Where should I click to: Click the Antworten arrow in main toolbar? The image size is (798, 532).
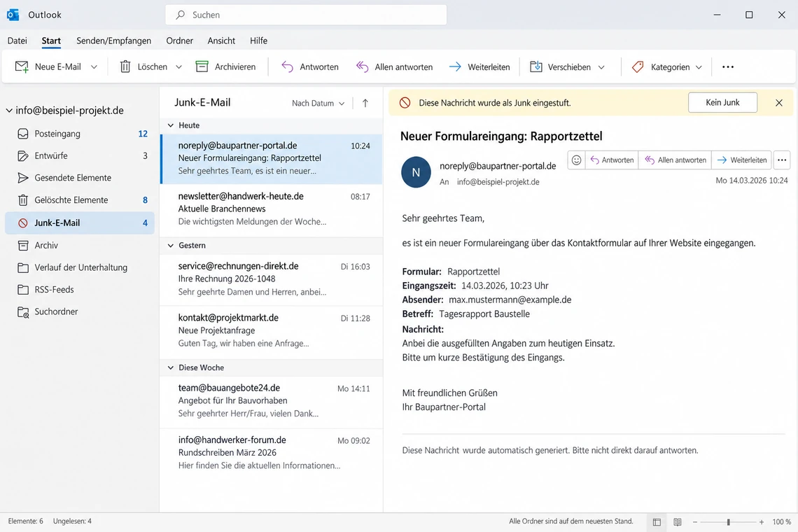pos(288,66)
